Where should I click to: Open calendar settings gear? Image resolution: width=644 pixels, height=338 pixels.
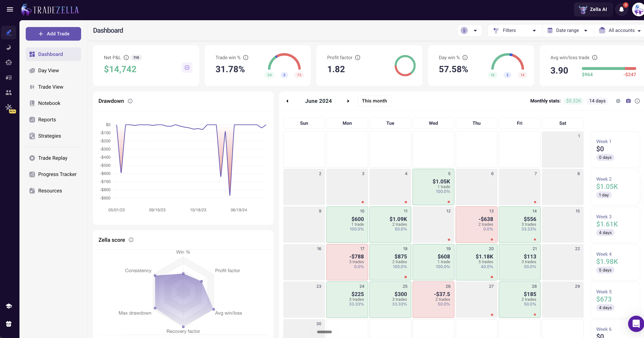point(618,101)
